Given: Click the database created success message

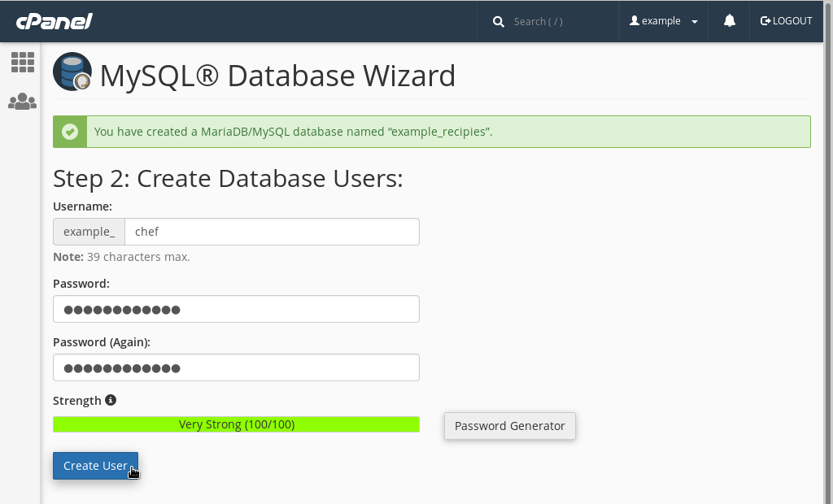Looking at the screenshot, I should click(293, 132).
